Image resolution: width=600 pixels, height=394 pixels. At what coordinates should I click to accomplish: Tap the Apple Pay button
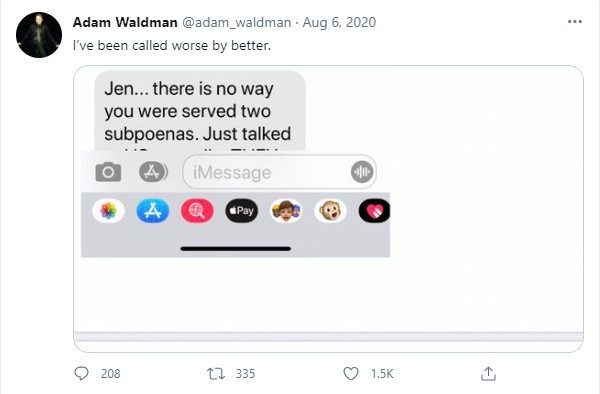point(241,211)
